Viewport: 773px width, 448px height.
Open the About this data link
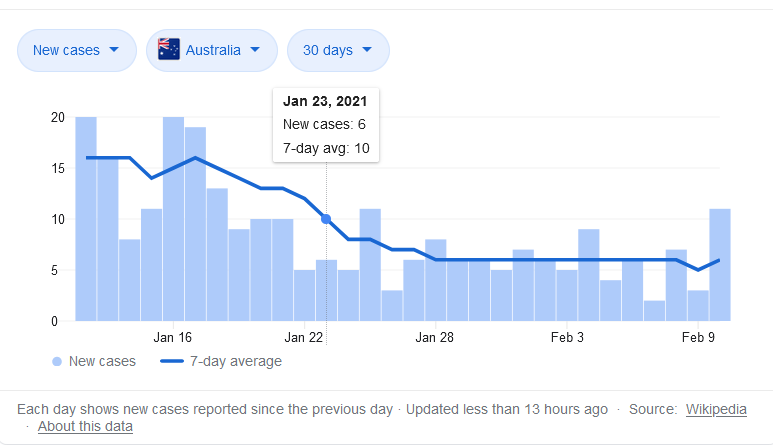point(85,426)
